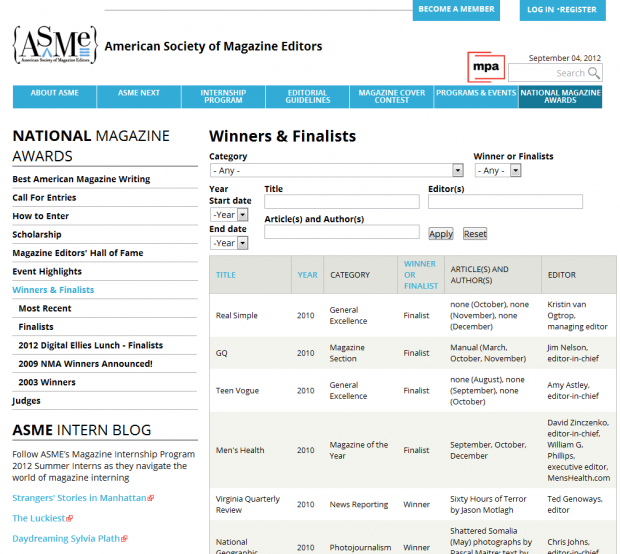The width and height of the screenshot is (620, 554).
Task: Open the About ASME menu
Action: coord(55,96)
